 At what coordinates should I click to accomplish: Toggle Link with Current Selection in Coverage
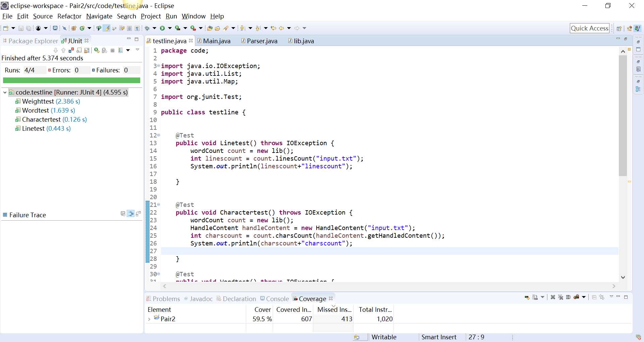click(x=602, y=297)
